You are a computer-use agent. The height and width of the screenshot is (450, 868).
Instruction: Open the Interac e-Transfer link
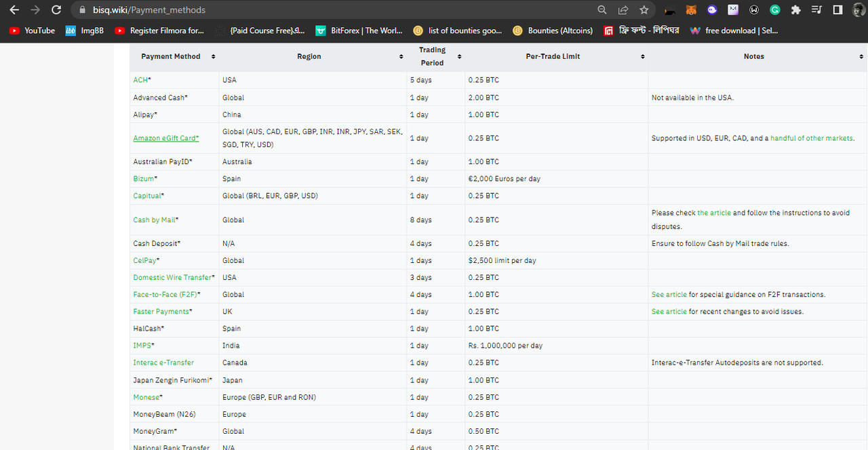[163, 363]
